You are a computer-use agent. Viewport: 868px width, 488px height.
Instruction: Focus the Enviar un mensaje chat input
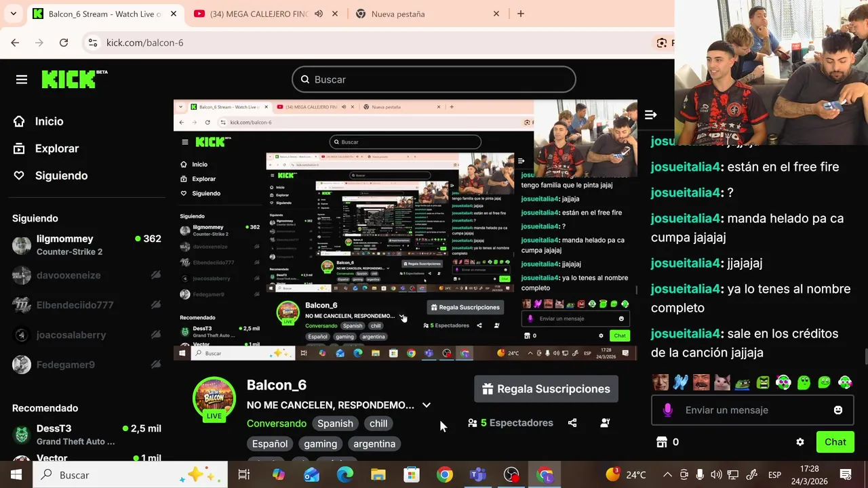click(752, 410)
